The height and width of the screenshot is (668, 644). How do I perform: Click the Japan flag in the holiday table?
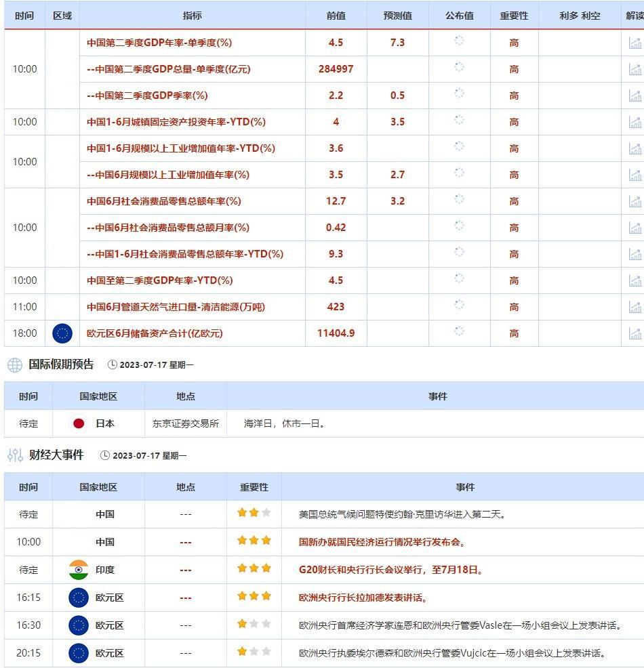79,423
